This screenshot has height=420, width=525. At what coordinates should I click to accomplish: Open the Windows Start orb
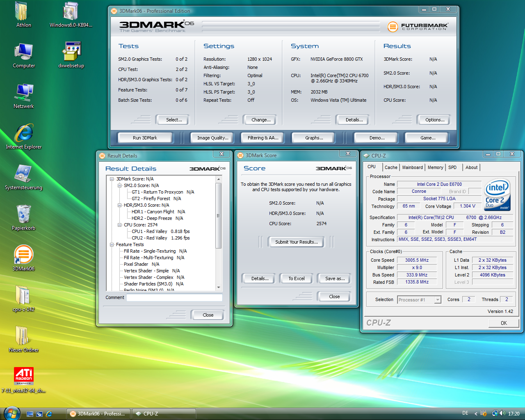11,413
